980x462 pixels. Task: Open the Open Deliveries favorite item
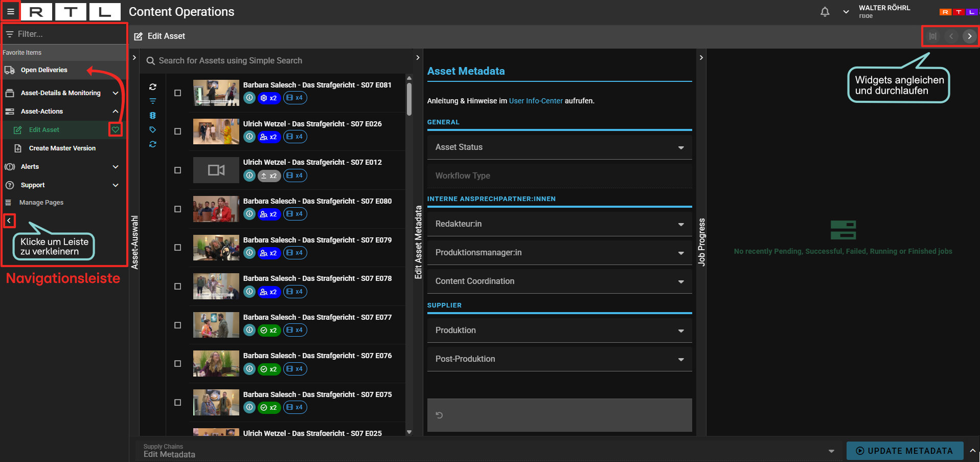pos(44,70)
